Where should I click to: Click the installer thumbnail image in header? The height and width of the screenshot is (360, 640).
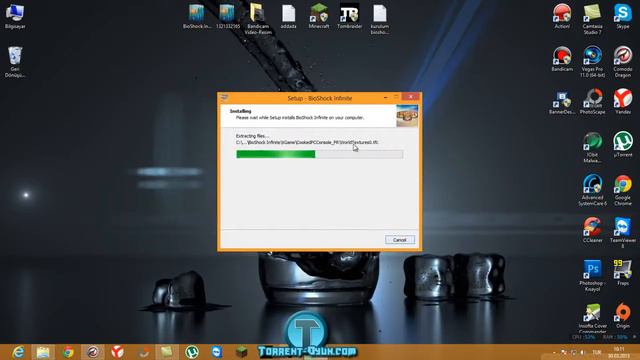point(407,116)
